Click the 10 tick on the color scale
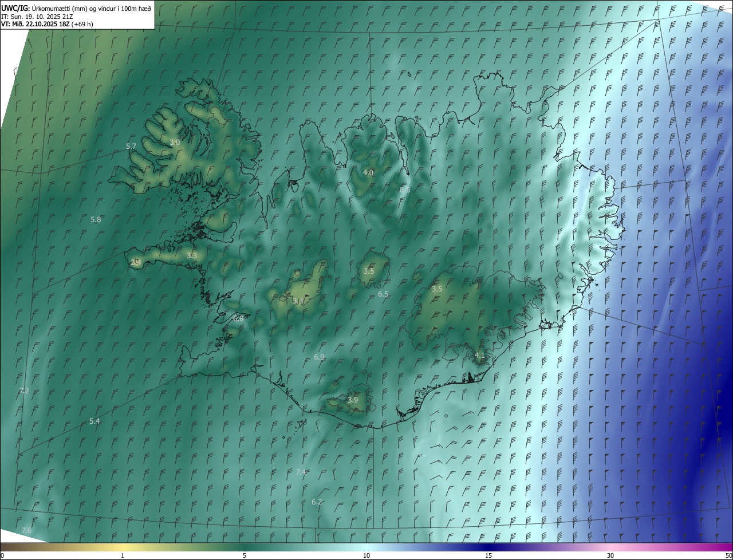Image resolution: width=733 pixels, height=560 pixels. [366, 555]
